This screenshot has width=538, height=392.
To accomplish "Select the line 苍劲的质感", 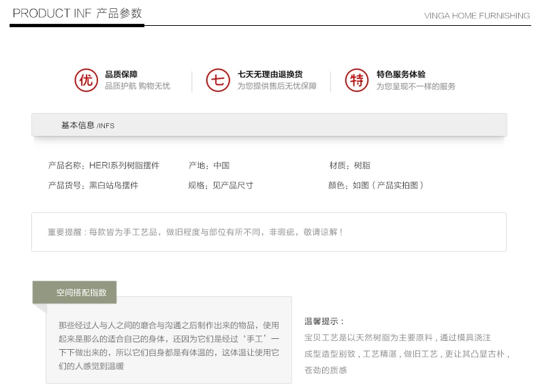I will pos(326,370).
